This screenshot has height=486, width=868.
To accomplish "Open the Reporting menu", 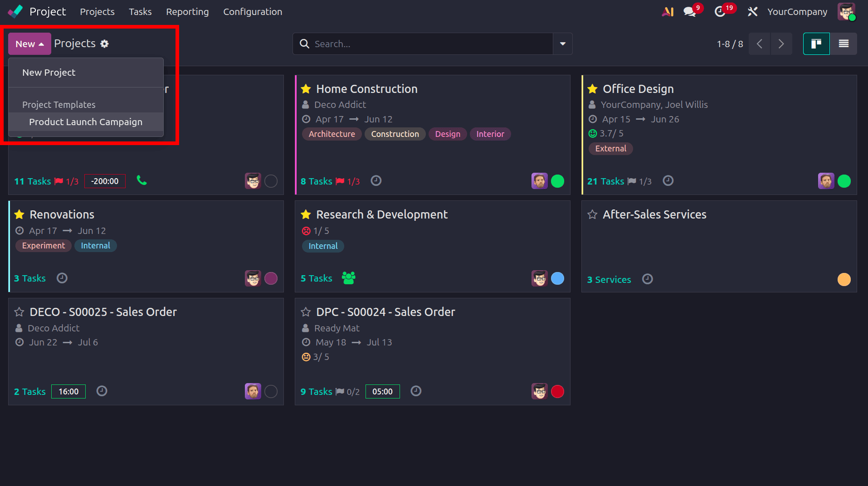I will pos(187,12).
